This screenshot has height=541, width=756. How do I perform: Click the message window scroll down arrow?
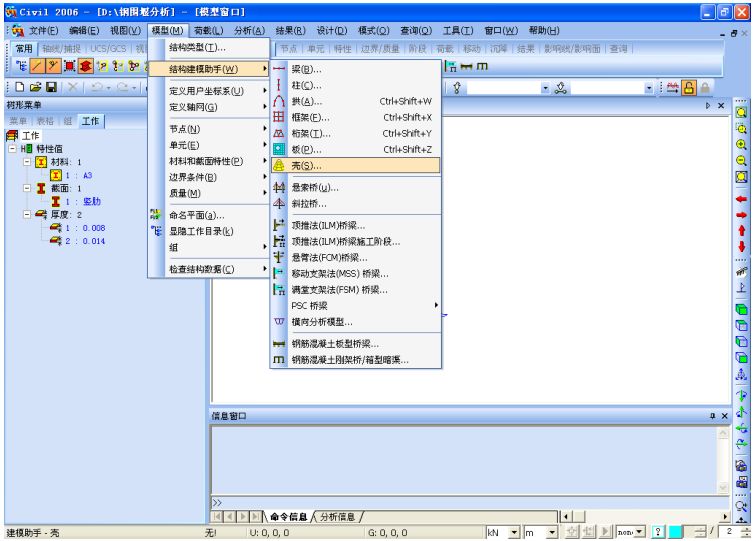[x=723, y=487]
